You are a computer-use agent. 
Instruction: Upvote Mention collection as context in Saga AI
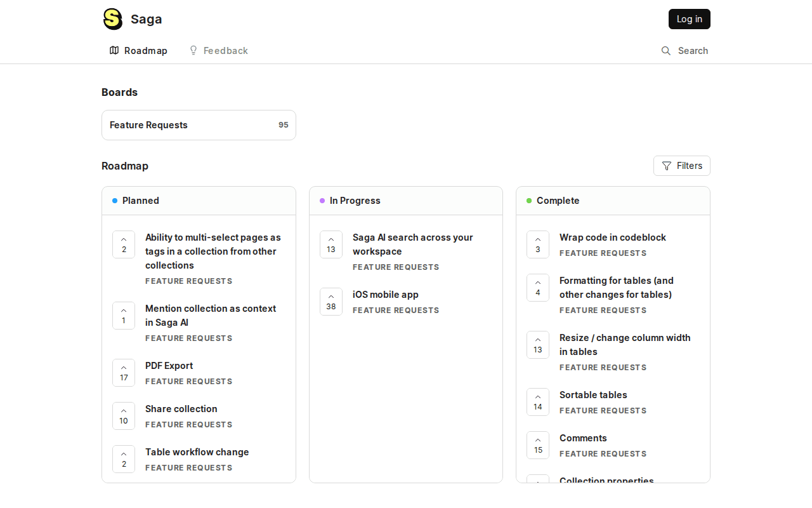(124, 316)
